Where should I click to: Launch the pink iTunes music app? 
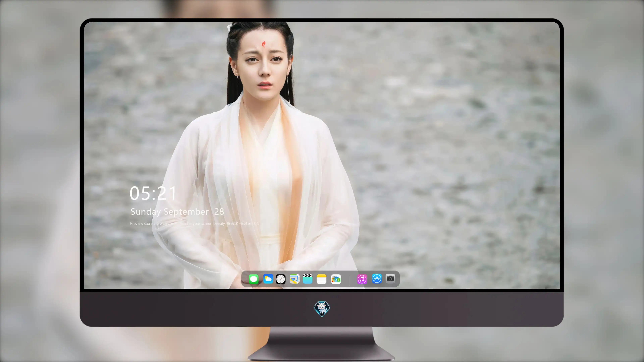pyautogui.click(x=362, y=279)
